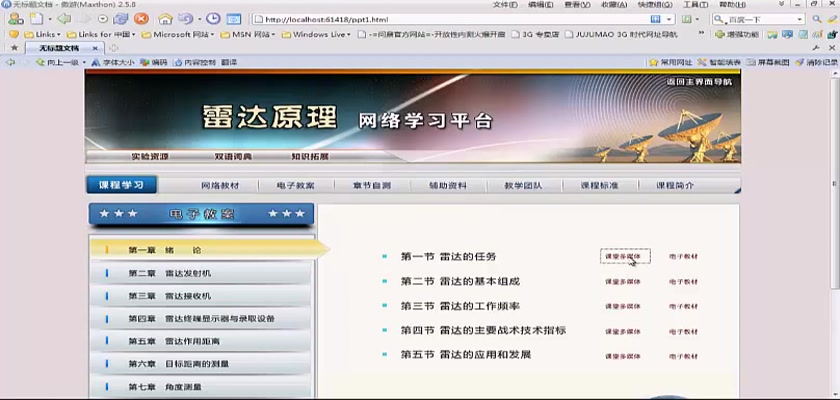Open a new blank page icon
The image size is (840, 400).
click(x=36, y=19)
